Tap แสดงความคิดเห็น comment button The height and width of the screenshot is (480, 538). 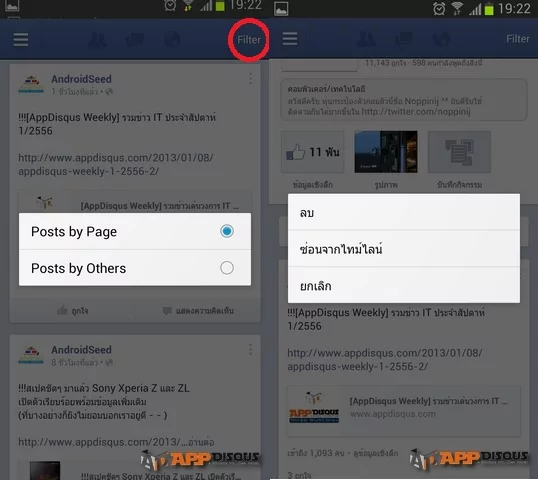198,311
